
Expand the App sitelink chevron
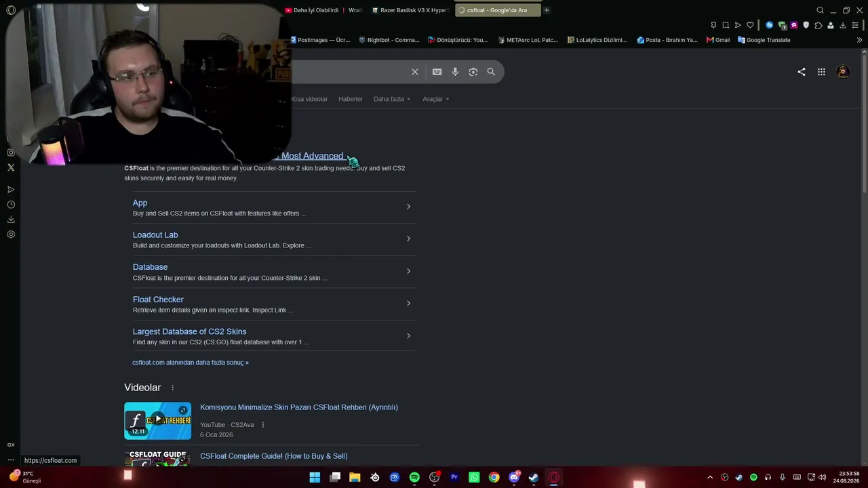[408, 207]
